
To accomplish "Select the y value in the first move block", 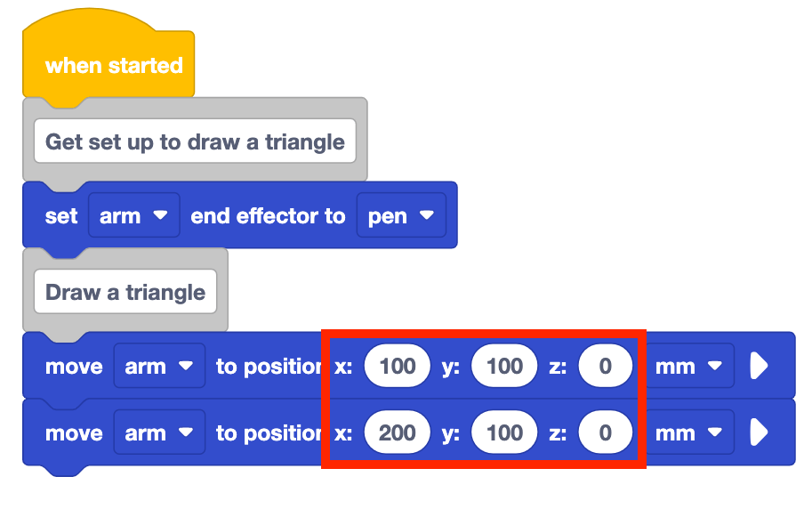I will (504, 367).
